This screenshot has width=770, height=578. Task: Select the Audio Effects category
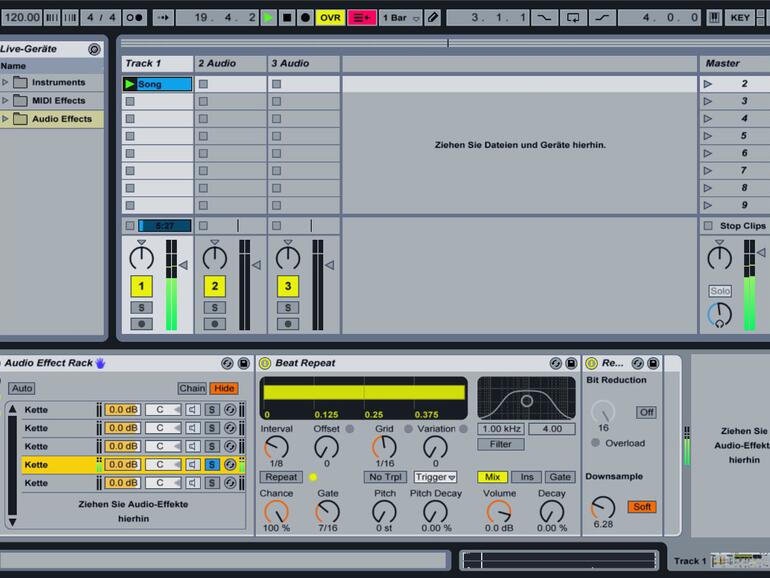[x=61, y=119]
